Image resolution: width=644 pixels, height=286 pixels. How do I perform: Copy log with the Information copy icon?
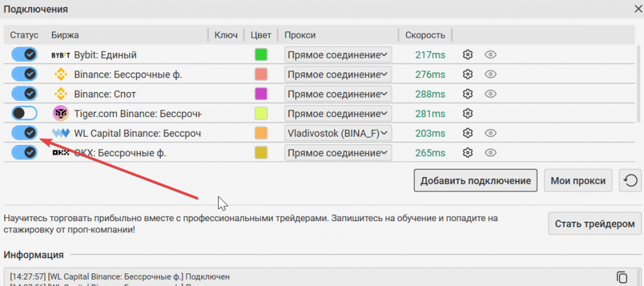(621, 277)
